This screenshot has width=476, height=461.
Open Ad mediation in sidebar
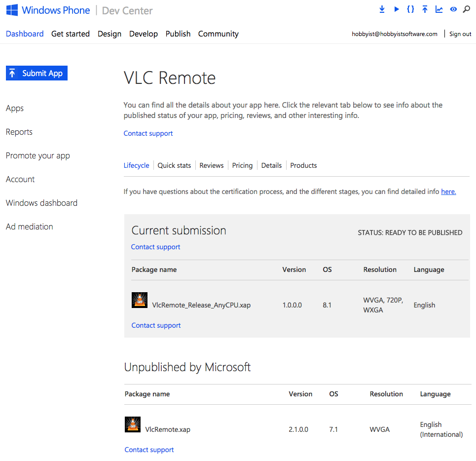point(30,227)
